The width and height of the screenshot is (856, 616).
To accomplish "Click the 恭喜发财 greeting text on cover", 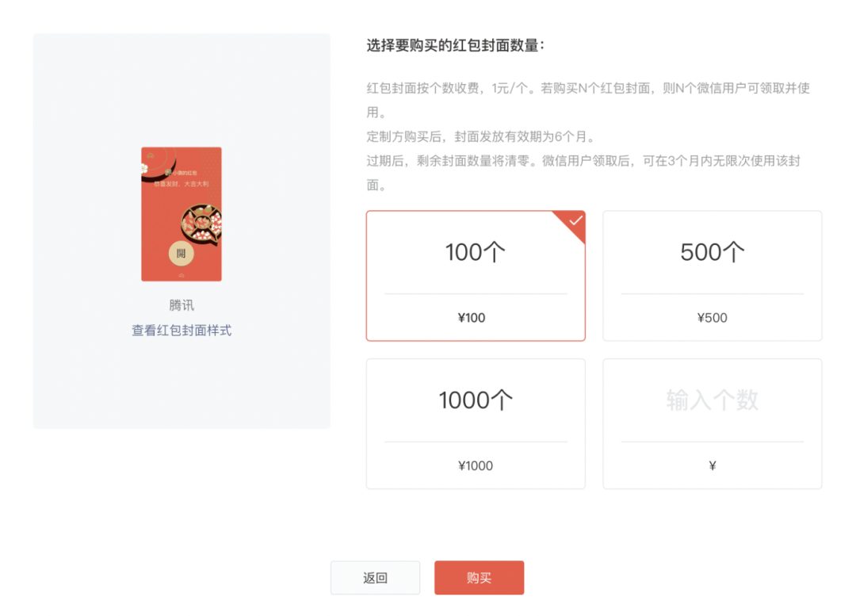I will point(182,184).
